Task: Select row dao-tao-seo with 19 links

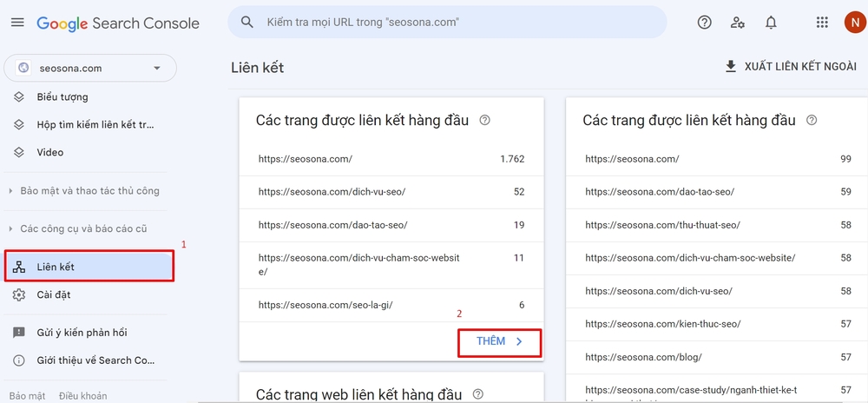Action: (x=391, y=225)
